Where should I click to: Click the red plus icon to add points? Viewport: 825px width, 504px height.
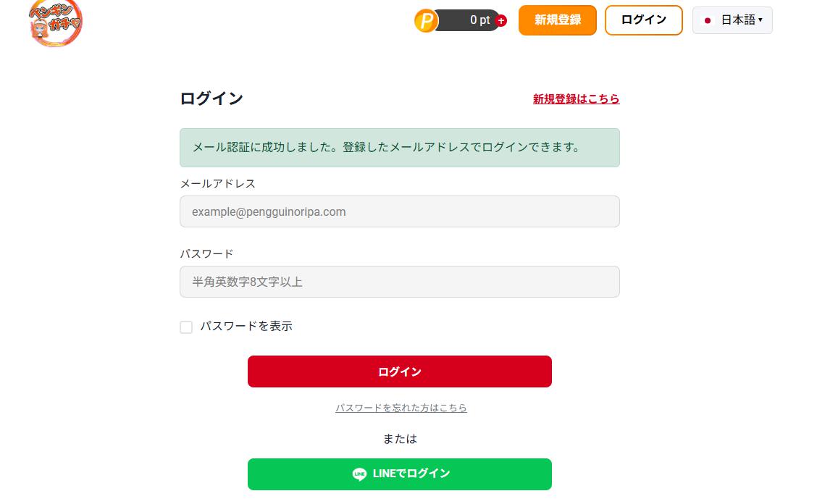point(501,21)
